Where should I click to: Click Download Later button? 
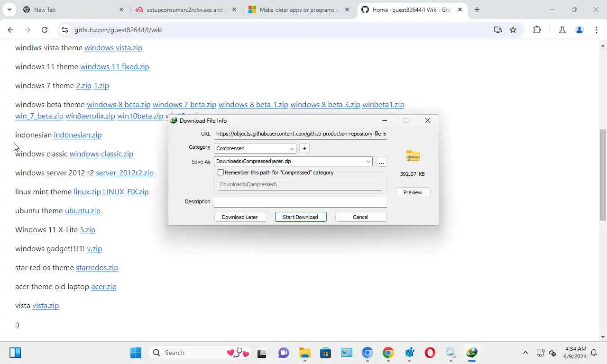coord(239,217)
